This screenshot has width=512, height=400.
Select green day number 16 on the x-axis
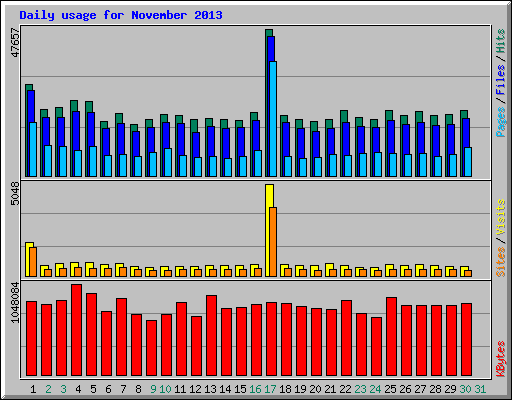coord(255,389)
